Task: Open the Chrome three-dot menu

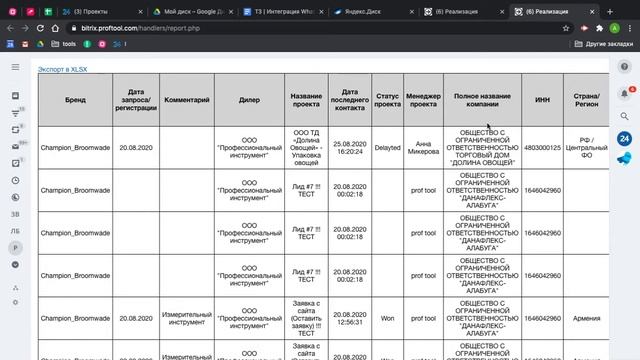Action: click(x=630, y=28)
